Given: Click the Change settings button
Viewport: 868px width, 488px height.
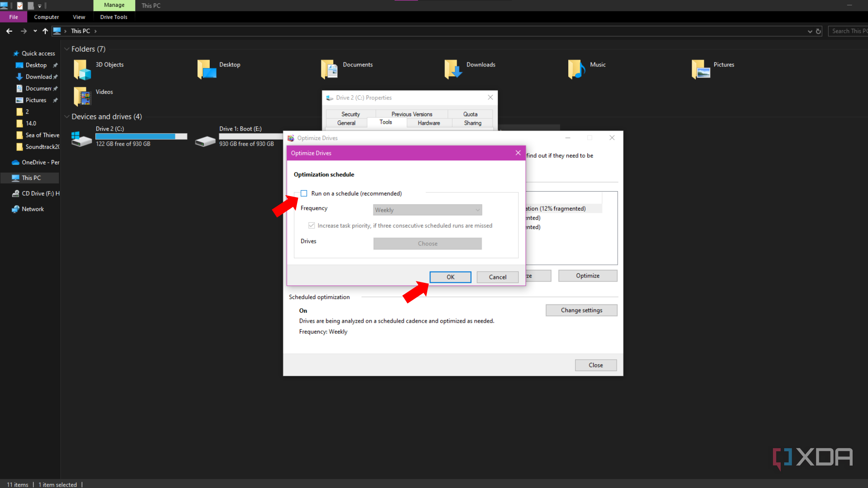Looking at the screenshot, I should 581,310.
